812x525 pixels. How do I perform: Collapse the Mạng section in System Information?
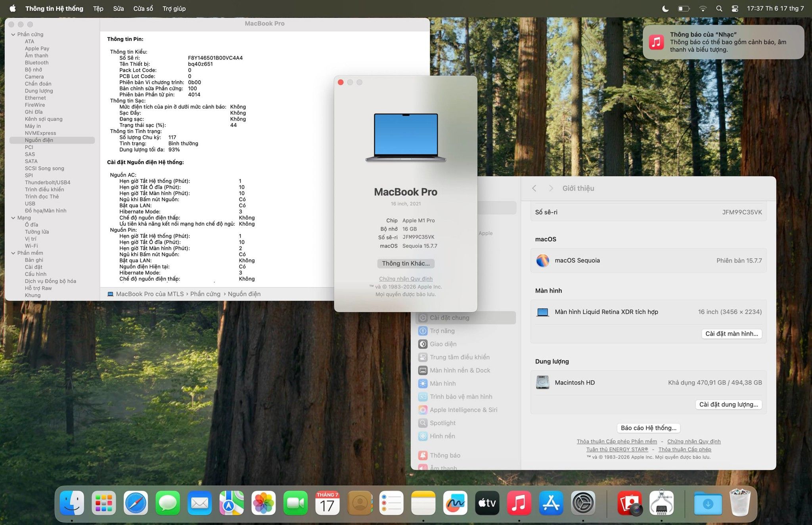(x=13, y=218)
